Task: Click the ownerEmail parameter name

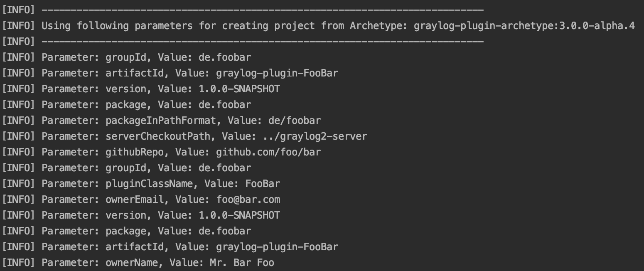Action: point(135,200)
